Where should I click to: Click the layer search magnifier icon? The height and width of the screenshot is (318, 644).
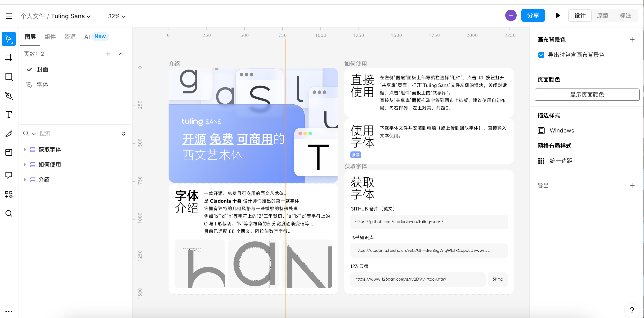pos(26,133)
